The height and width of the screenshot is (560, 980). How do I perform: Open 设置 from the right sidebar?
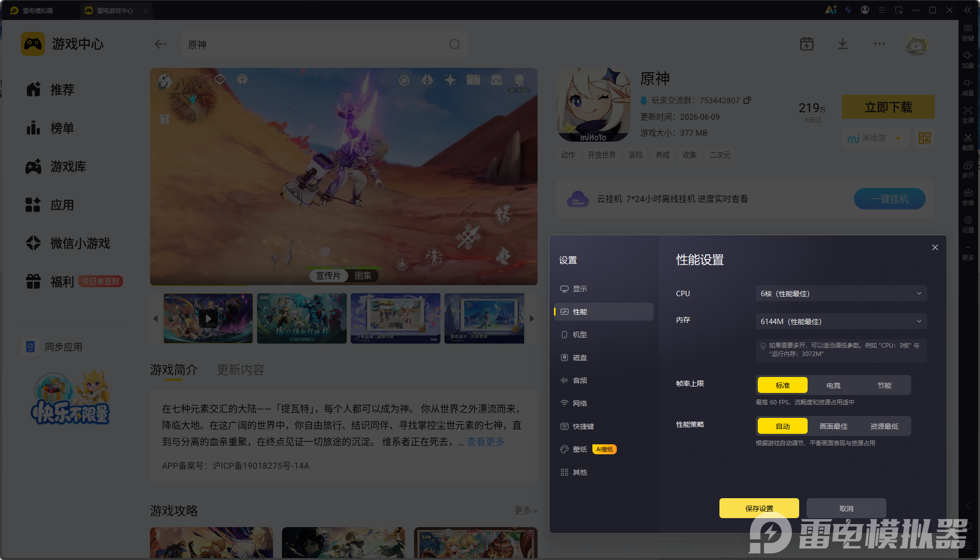pyautogui.click(x=968, y=225)
